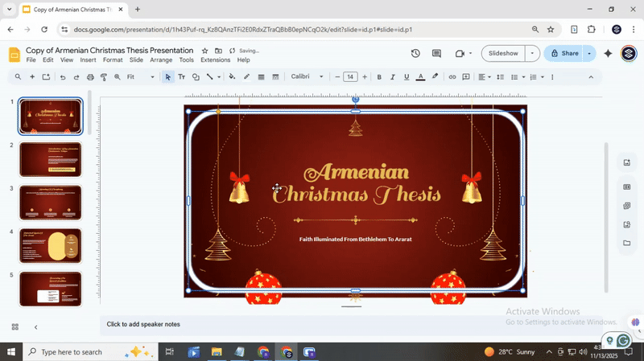Click the Print icon in toolbar

[x=90, y=77]
